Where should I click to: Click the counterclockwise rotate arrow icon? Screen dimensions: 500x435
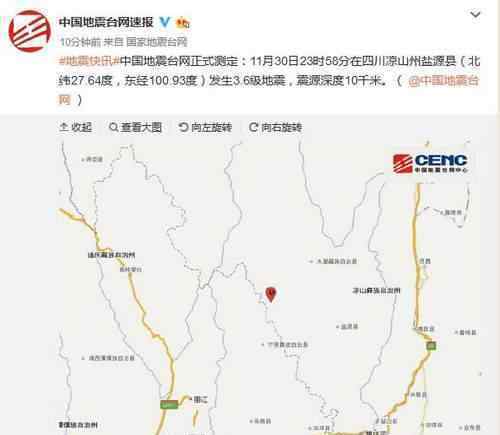183,127
